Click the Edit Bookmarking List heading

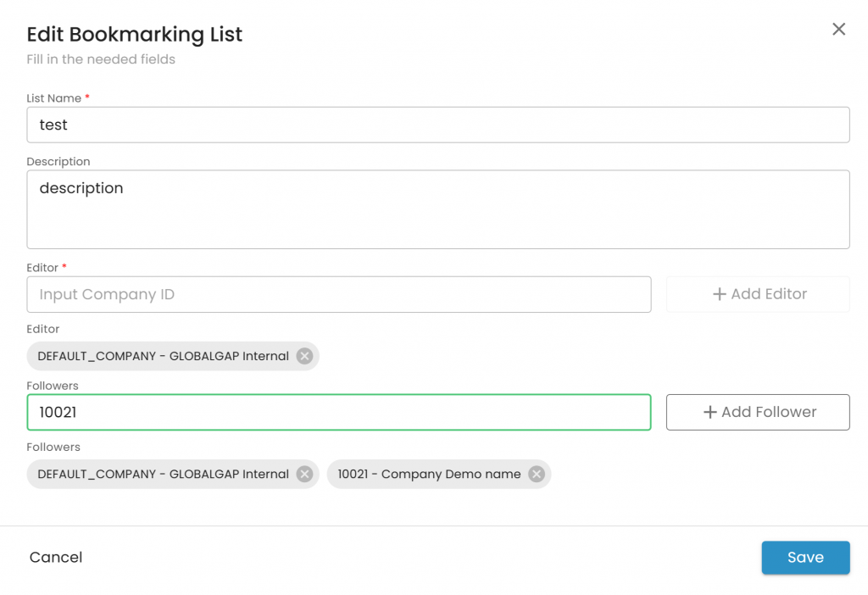tap(135, 35)
